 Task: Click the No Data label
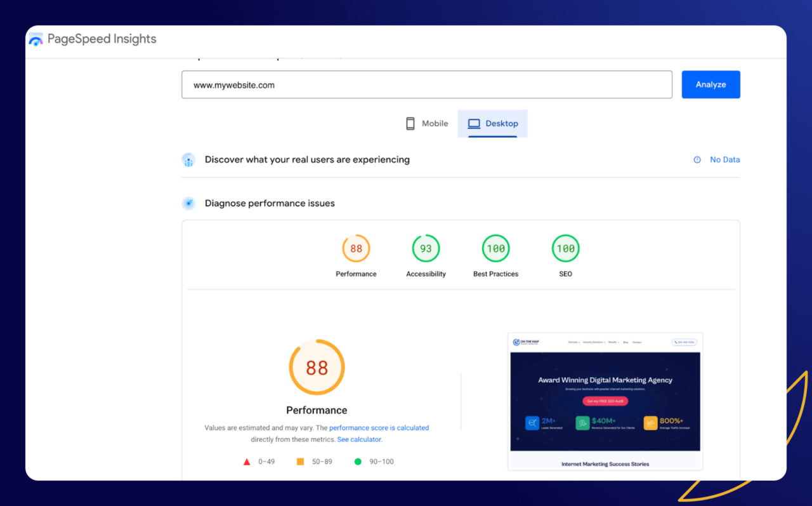725,160
